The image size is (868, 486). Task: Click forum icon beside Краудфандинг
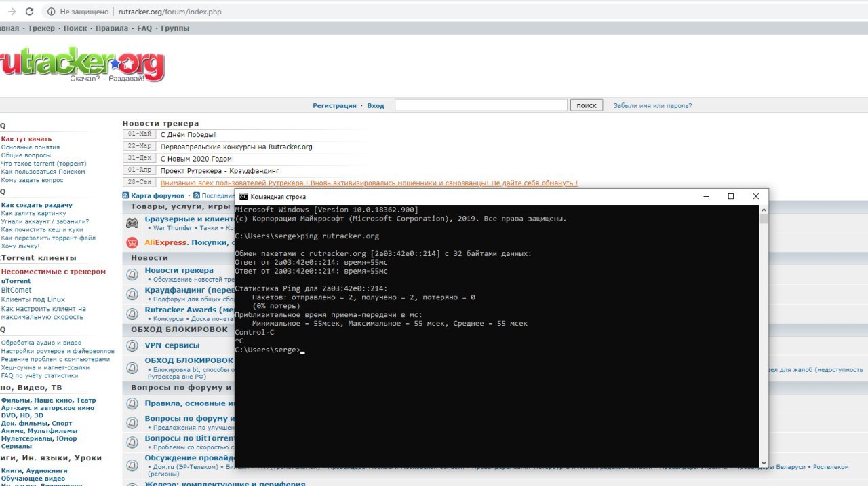[x=132, y=295]
